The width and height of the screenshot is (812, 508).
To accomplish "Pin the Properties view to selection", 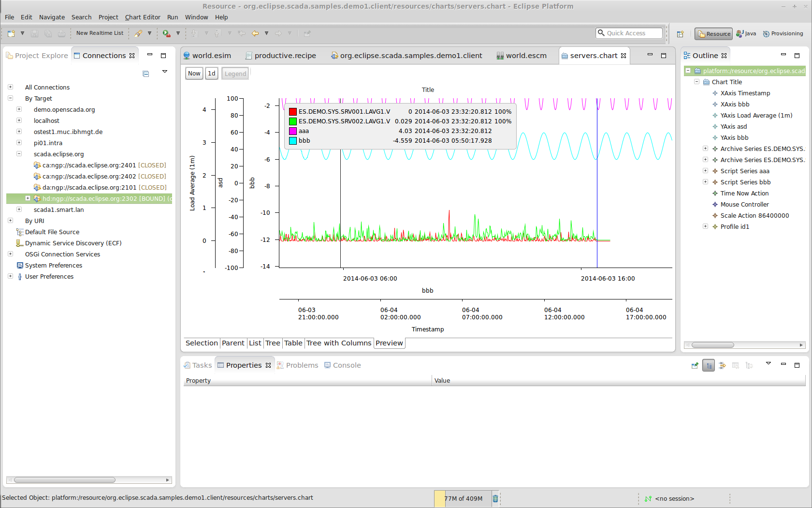I will [695, 366].
